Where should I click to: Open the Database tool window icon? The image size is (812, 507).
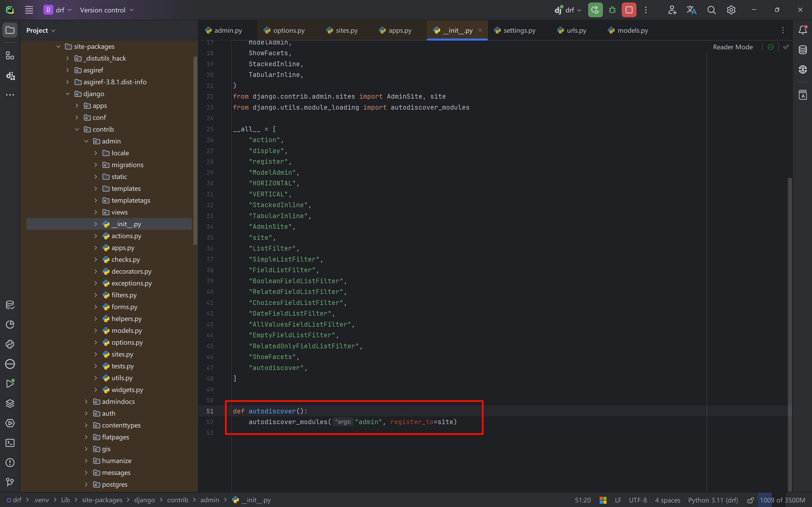[x=803, y=50]
